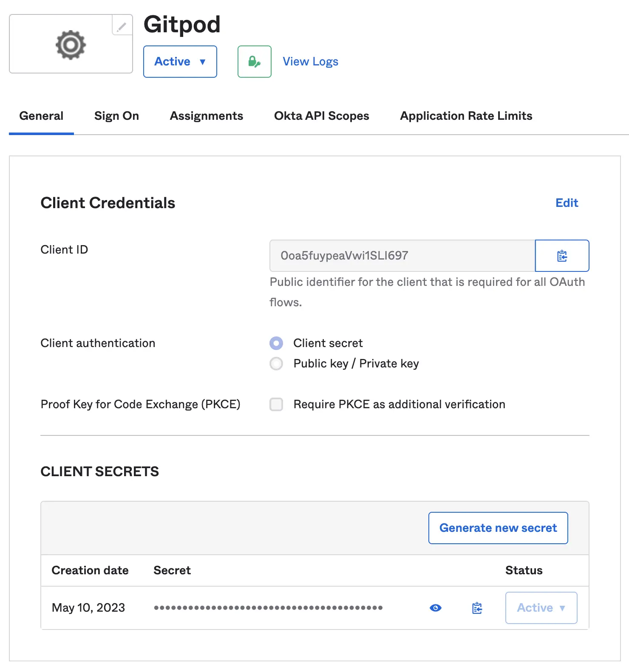The height and width of the screenshot is (672, 629).
Task: Open the View Logs link
Action: pos(311,62)
